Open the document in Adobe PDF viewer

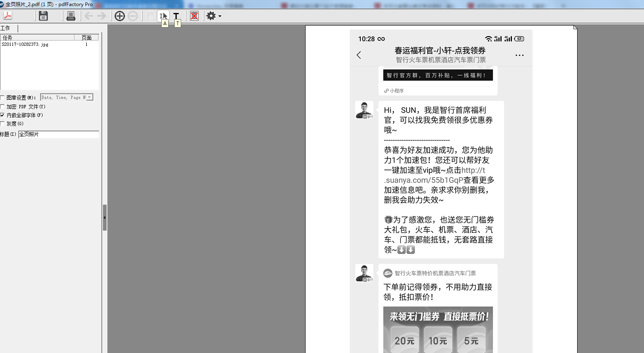pos(8,16)
